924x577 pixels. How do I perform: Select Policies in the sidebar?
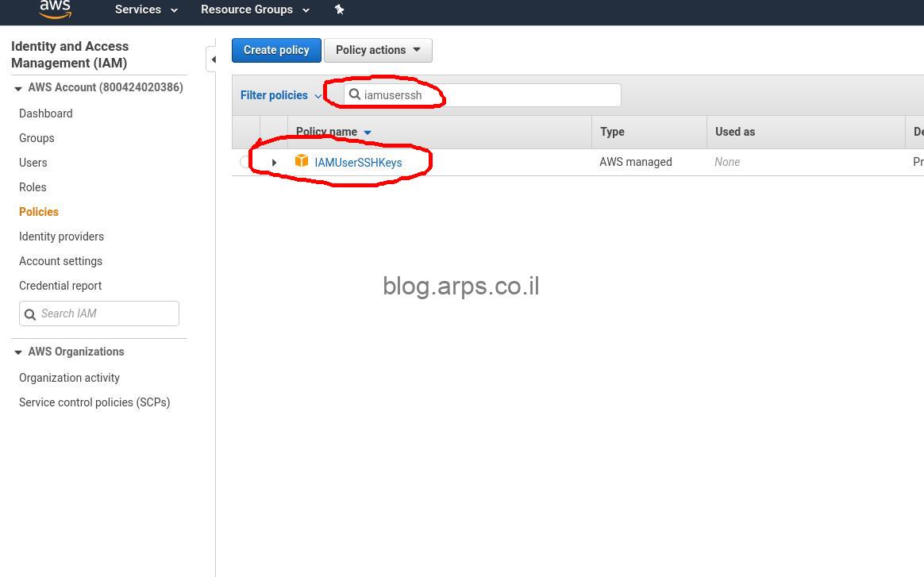[39, 212]
